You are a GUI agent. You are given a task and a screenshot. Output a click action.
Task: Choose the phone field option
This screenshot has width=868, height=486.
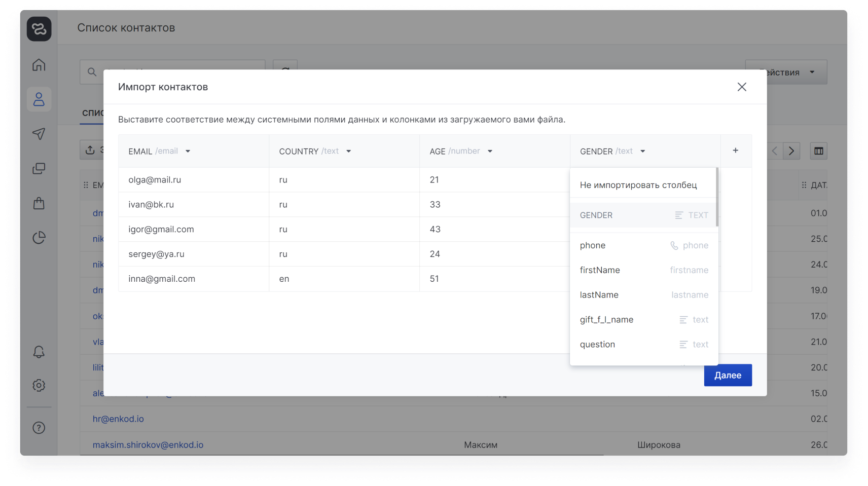tap(644, 245)
